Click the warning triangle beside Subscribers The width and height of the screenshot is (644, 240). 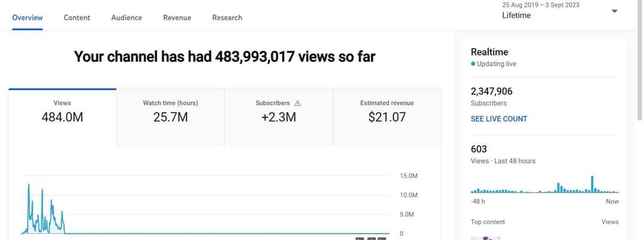(298, 103)
